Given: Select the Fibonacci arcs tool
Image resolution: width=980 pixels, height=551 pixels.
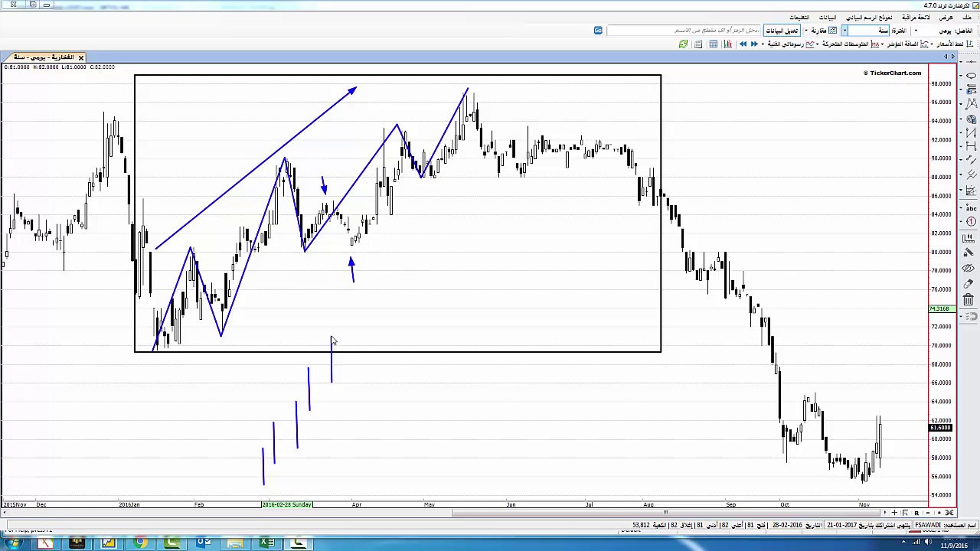Looking at the screenshot, I should coord(970,119).
